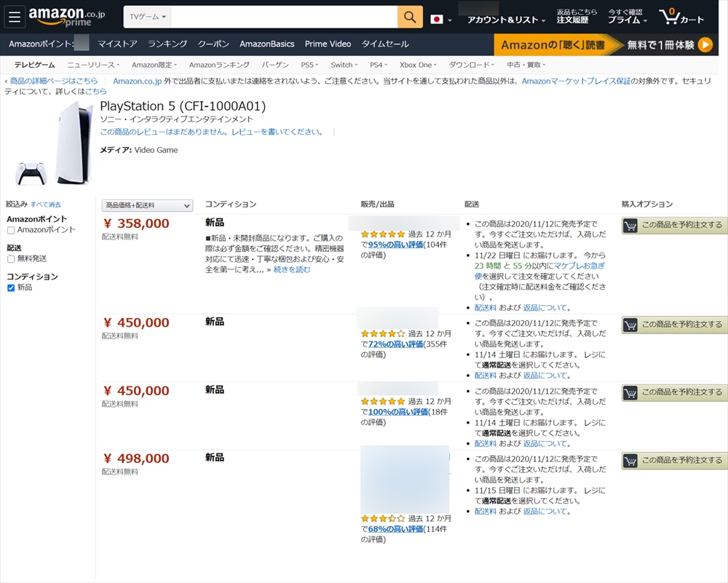Click 続きを読む in first offer description
This screenshot has height=583, width=728.
pos(292,269)
